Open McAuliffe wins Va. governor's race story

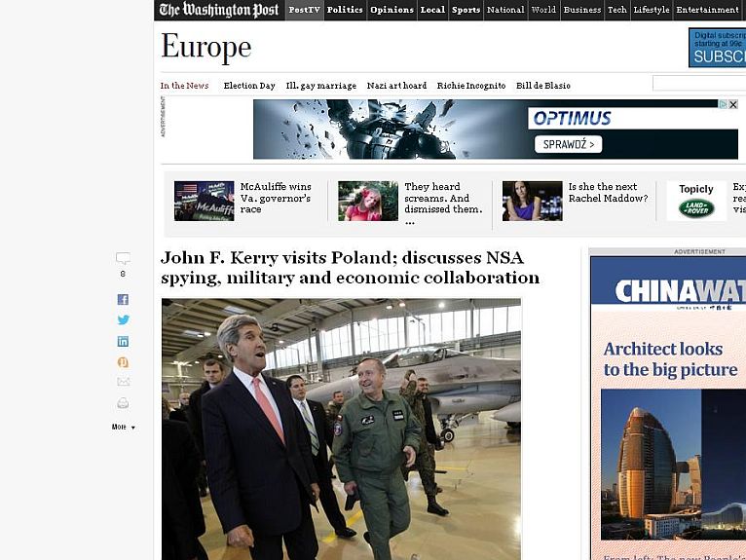(276, 198)
